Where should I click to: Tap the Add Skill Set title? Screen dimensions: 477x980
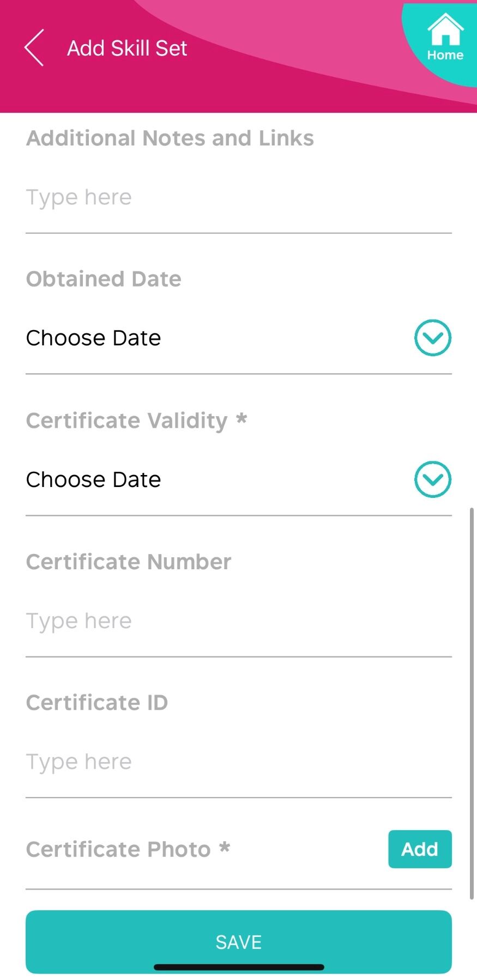click(127, 48)
